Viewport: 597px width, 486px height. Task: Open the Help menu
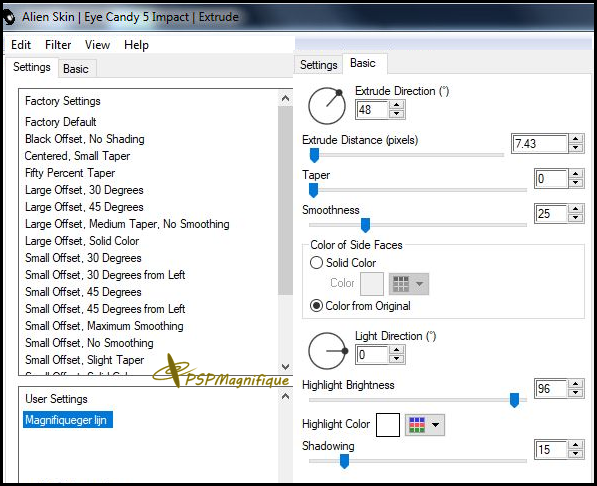(136, 45)
